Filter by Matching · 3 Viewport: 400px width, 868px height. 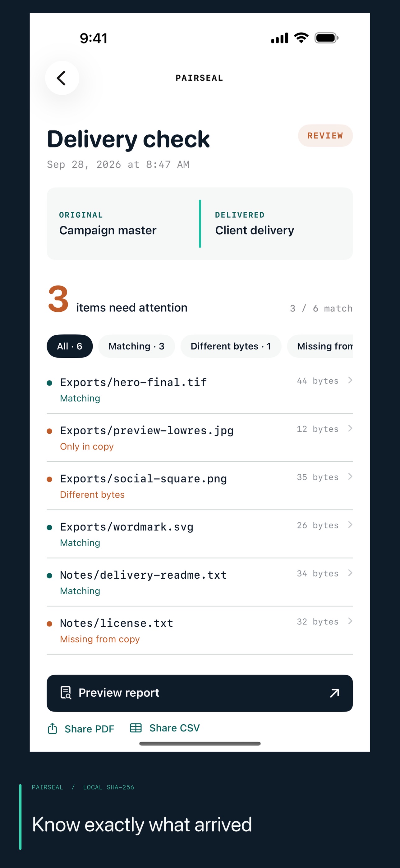(136, 346)
